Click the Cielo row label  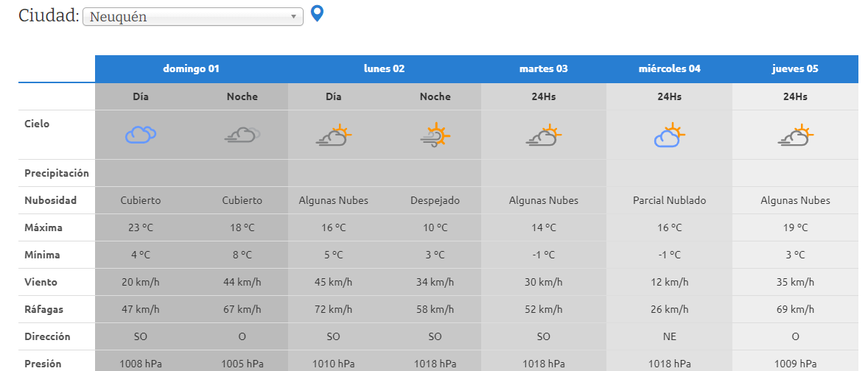tap(37, 124)
